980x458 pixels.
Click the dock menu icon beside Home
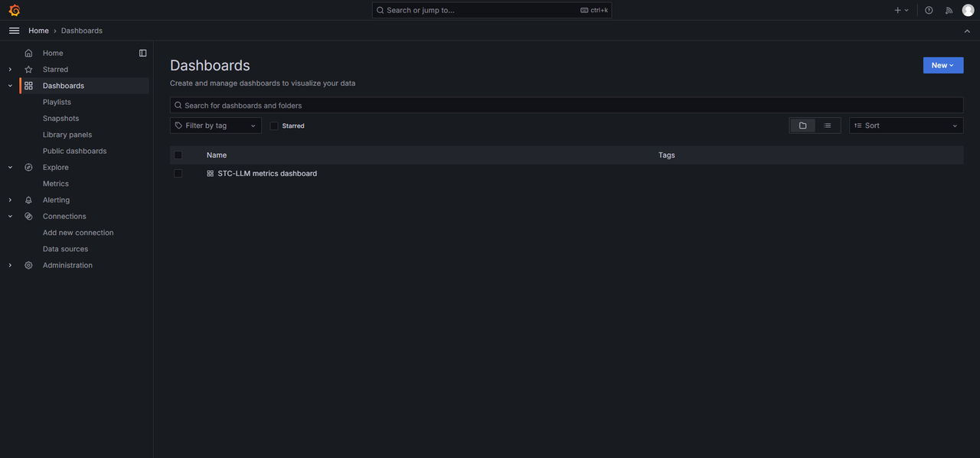142,53
